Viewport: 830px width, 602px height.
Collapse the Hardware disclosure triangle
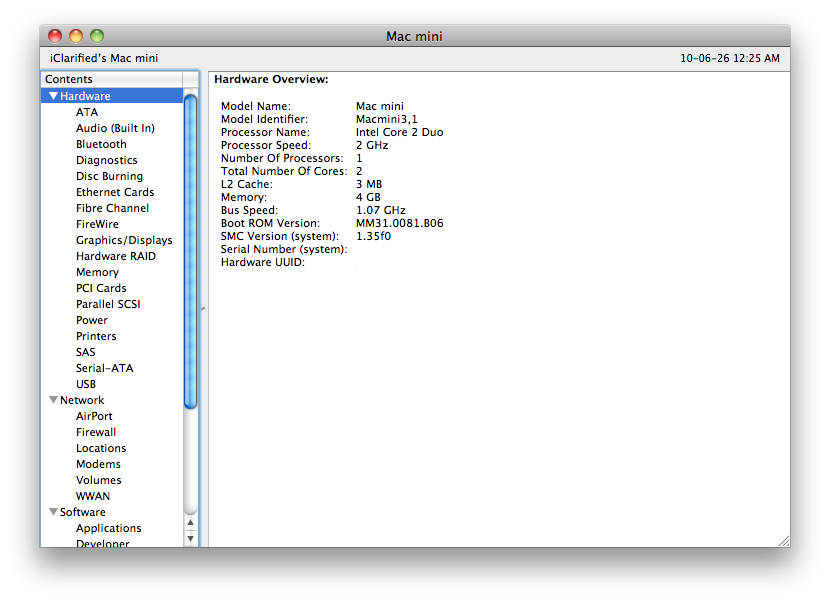click(53, 96)
